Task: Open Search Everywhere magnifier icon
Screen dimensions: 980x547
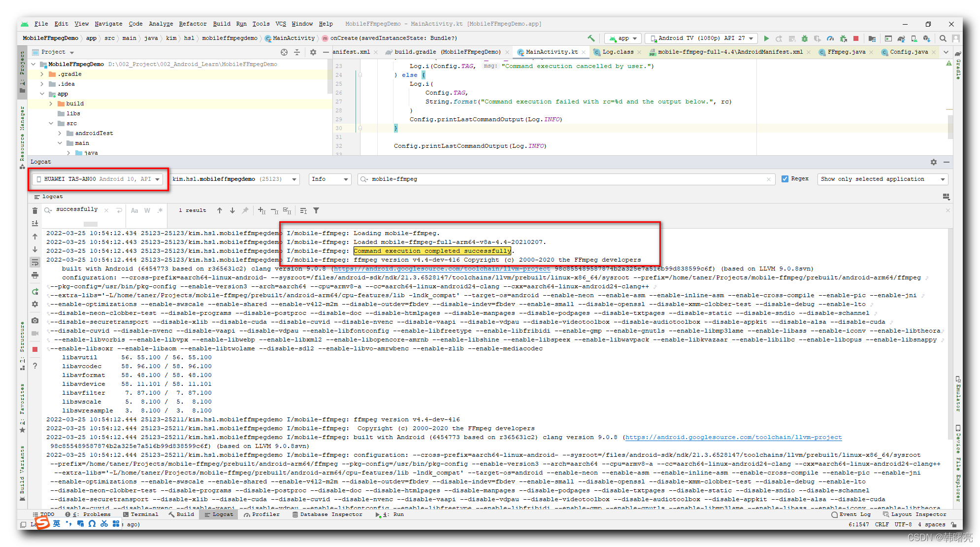Action: (x=943, y=38)
